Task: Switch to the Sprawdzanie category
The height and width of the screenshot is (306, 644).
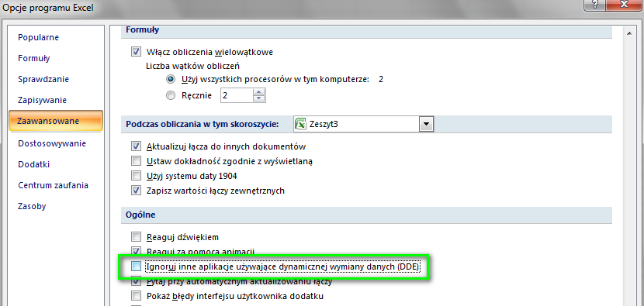Action: [x=43, y=79]
